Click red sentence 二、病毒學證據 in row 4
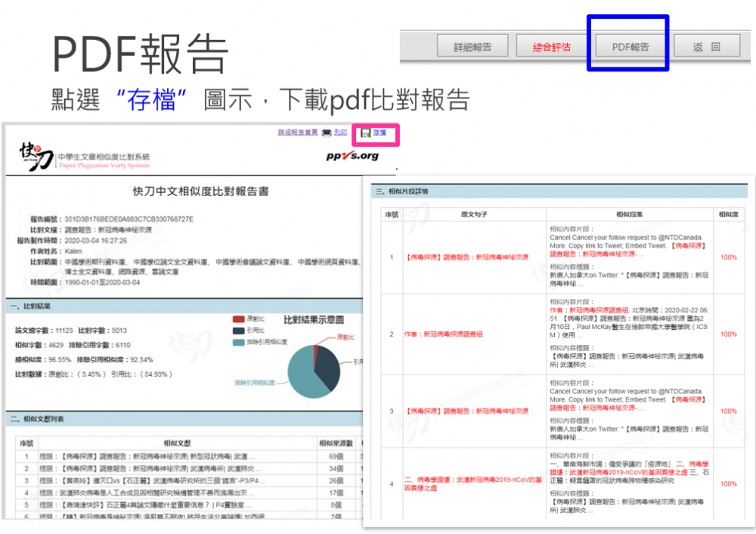This screenshot has height=534, width=756. point(472,483)
